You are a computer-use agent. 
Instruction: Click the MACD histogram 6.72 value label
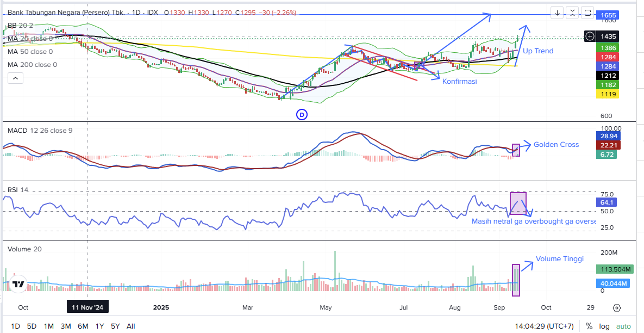[x=606, y=154]
